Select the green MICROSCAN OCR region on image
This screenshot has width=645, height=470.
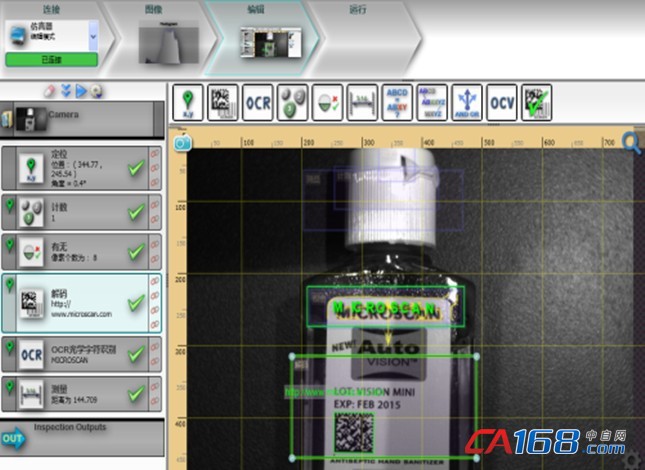(386, 307)
